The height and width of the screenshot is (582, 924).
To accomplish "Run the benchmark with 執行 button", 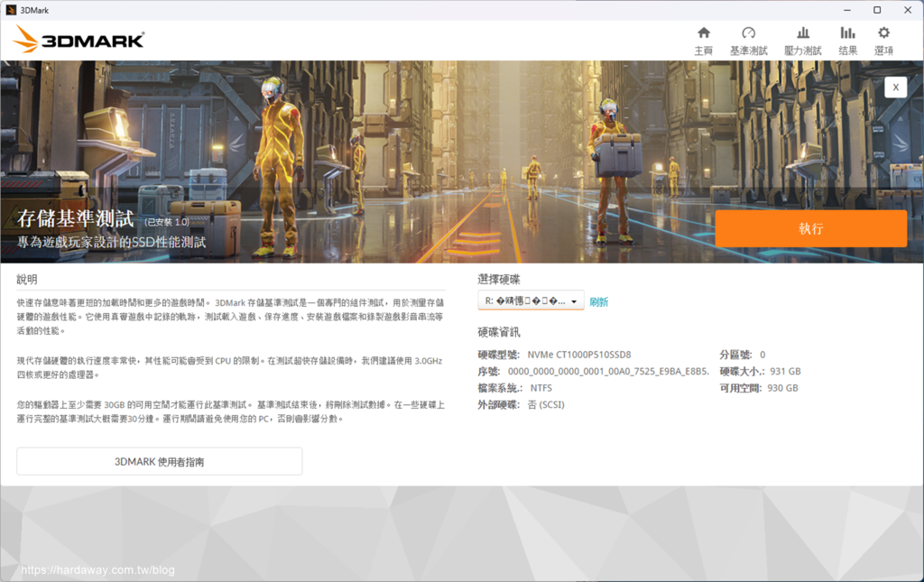I will click(x=811, y=228).
